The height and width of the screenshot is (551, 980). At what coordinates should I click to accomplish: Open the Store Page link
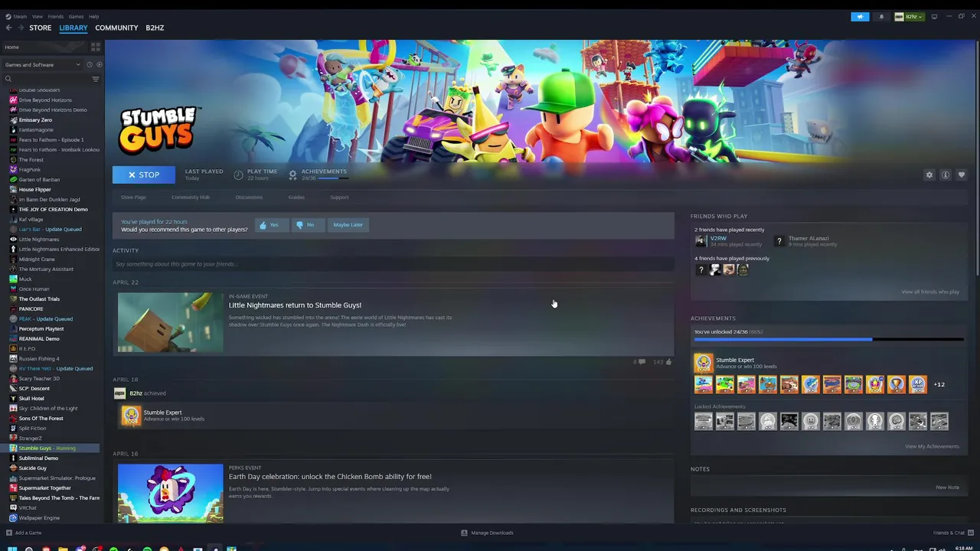click(133, 197)
